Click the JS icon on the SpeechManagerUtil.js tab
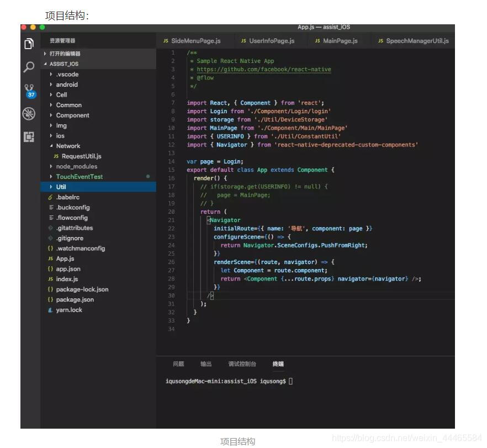 [380, 41]
